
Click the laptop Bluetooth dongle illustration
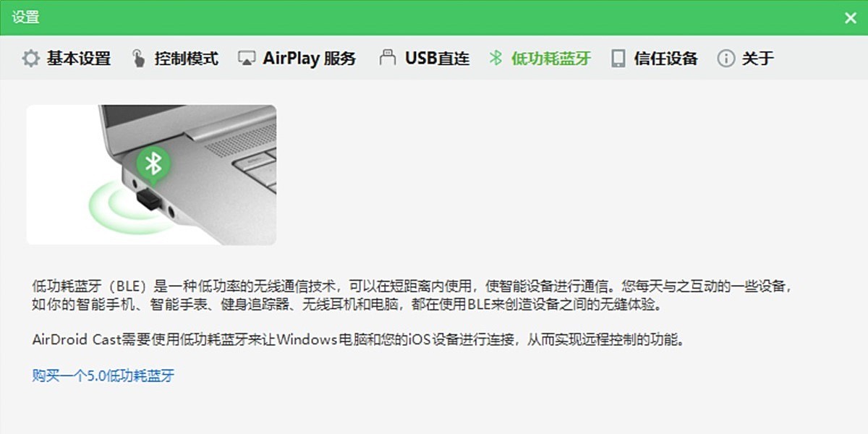[x=151, y=175]
